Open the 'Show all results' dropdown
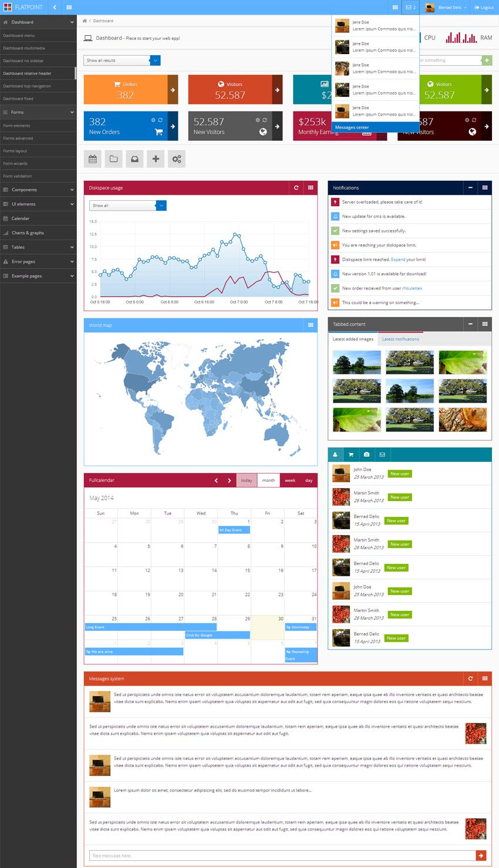The width and height of the screenshot is (499, 868). click(x=155, y=60)
